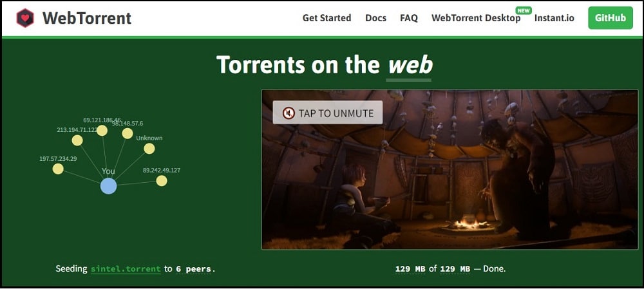This screenshot has height=289, width=644.
Task: Visit Instant.io from the navigation
Action: [554, 18]
